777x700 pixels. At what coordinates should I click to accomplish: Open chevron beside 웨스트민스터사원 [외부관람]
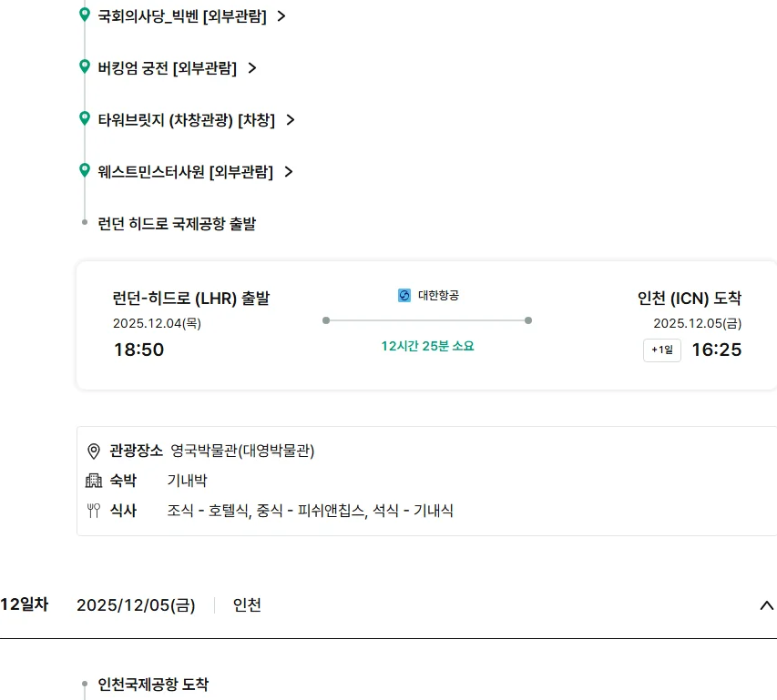click(x=289, y=171)
